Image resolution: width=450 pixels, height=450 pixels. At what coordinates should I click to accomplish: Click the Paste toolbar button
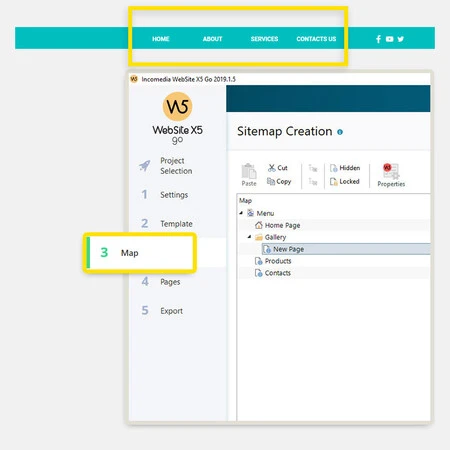point(249,175)
